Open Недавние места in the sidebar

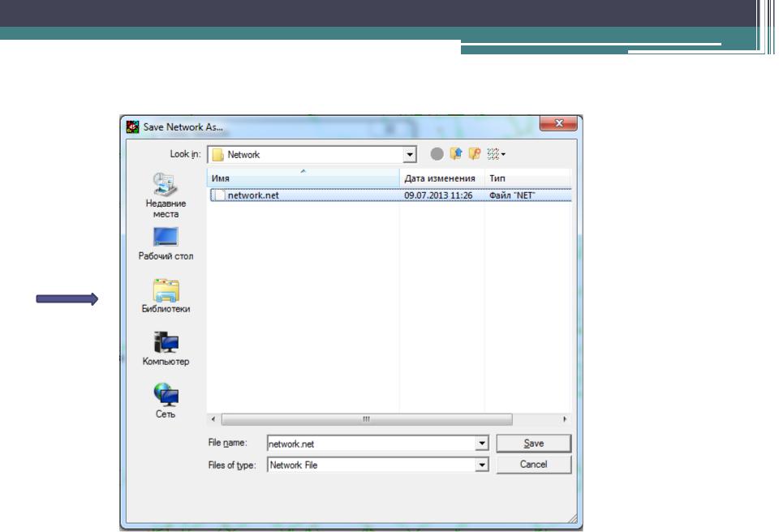(166, 195)
